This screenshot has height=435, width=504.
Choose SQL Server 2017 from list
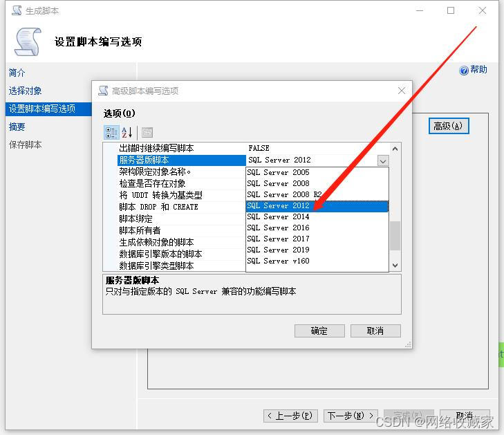[x=317, y=239]
